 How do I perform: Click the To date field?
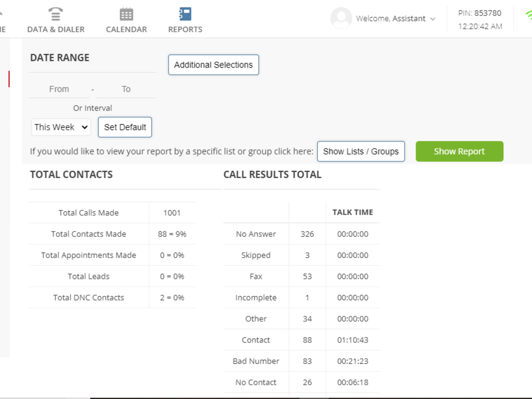tap(126, 89)
